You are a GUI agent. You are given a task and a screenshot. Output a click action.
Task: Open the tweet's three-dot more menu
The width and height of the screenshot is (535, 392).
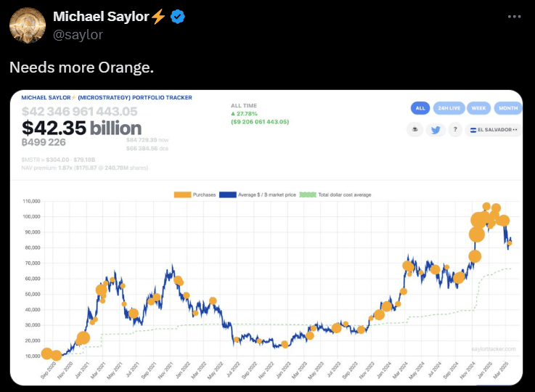click(515, 16)
